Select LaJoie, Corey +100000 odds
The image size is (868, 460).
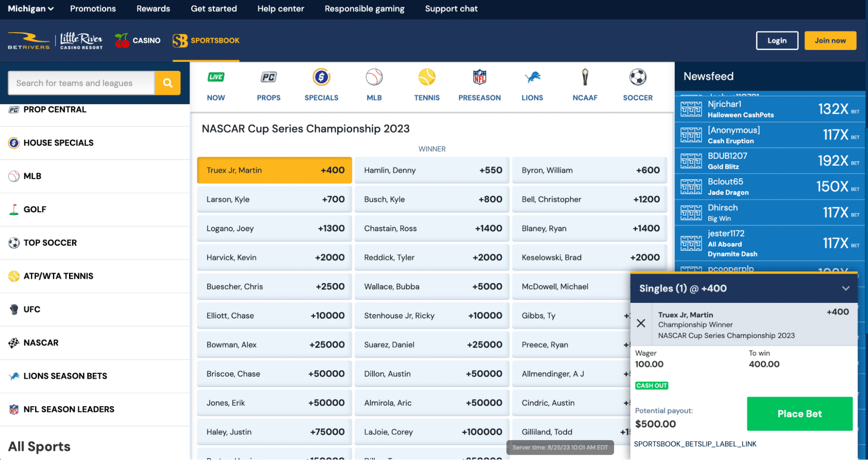click(x=432, y=432)
